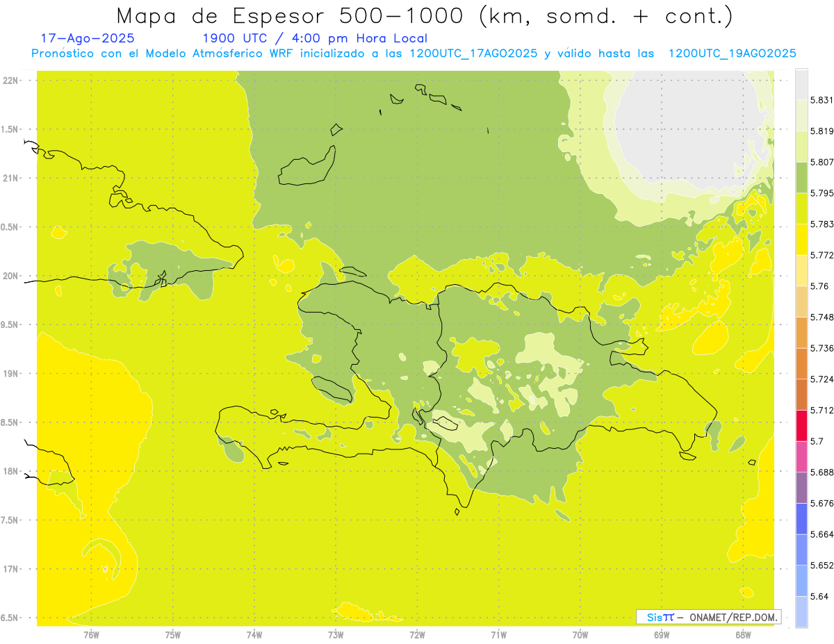The height and width of the screenshot is (644, 834).
Task: Click the blue legend swatch between 5.676 and 5.664
Action: click(801, 518)
